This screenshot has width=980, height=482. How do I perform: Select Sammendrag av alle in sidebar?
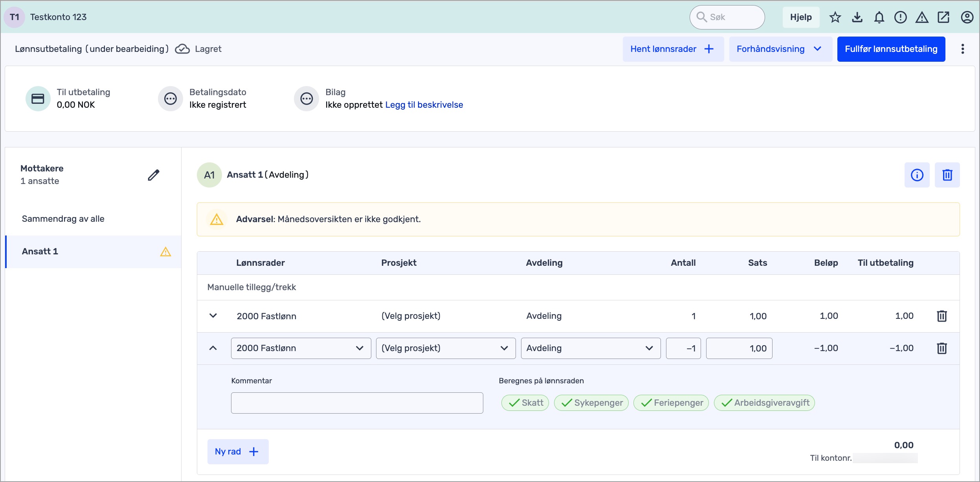point(93,219)
